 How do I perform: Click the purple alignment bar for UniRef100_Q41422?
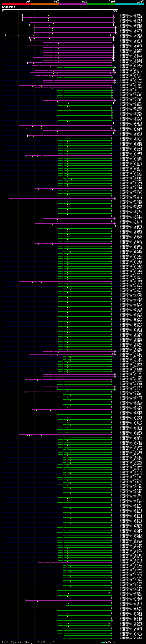(69, 600)
